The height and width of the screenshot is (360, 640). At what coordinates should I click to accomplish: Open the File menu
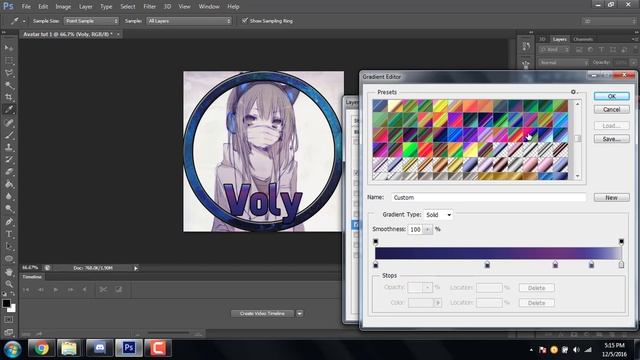tap(26, 7)
